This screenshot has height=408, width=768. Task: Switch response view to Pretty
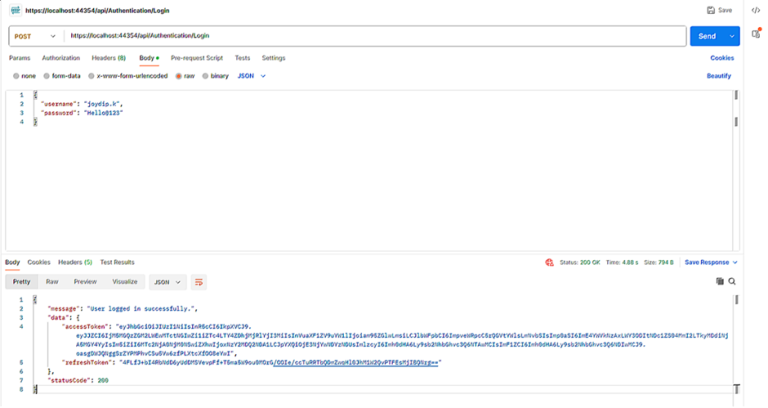(22, 282)
